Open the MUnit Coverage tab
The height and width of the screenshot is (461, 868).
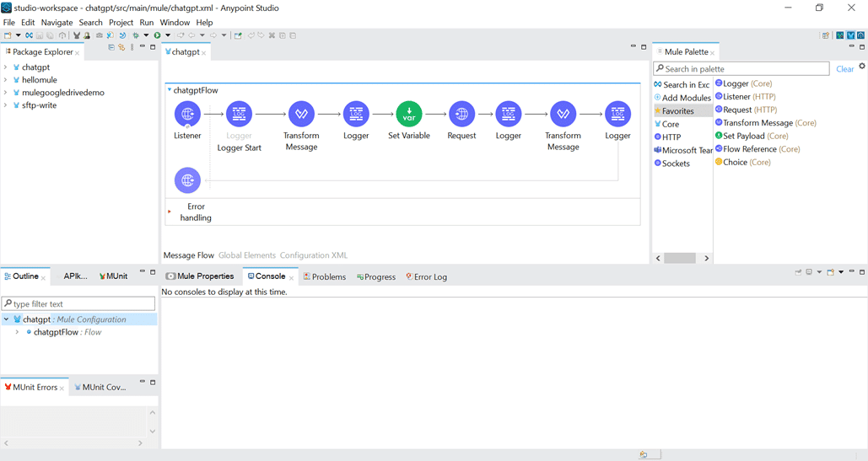click(100, 388)
